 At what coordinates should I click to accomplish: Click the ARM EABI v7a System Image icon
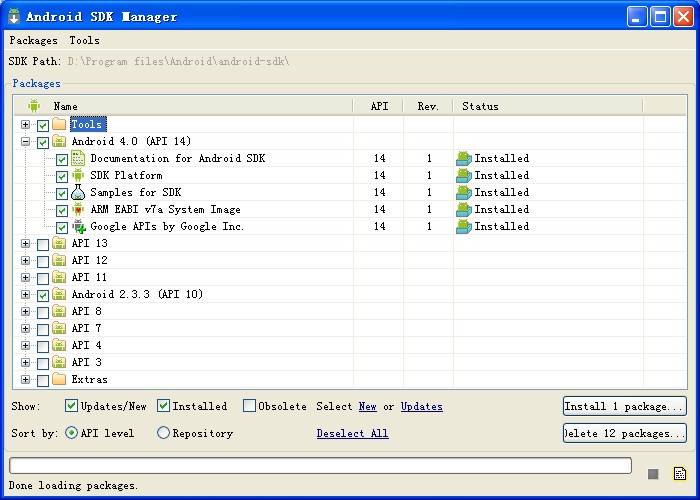pyautogui.click(x=78, y=209)
